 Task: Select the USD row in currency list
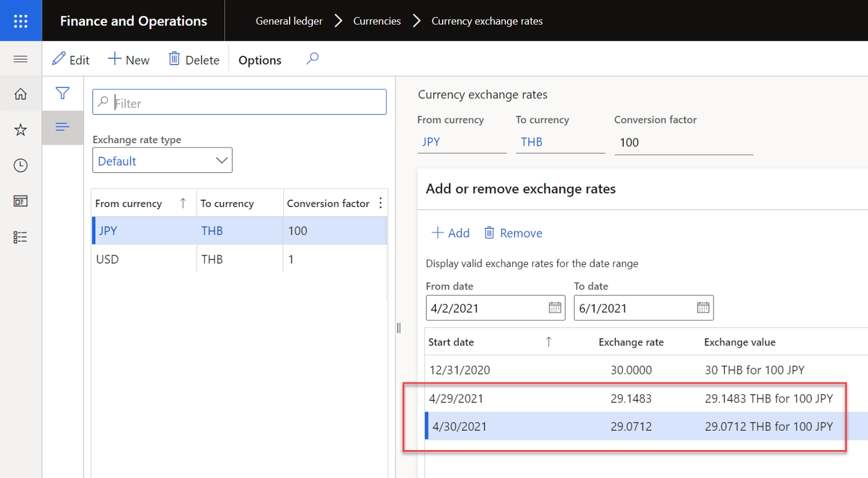click(x=239, y=259)
